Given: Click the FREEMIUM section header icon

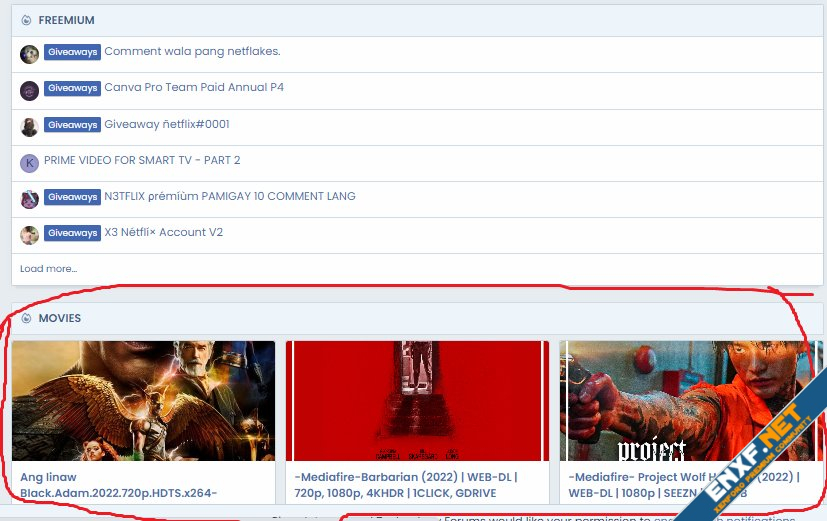Looking at the screenshot, I should [x=26, y=20].
